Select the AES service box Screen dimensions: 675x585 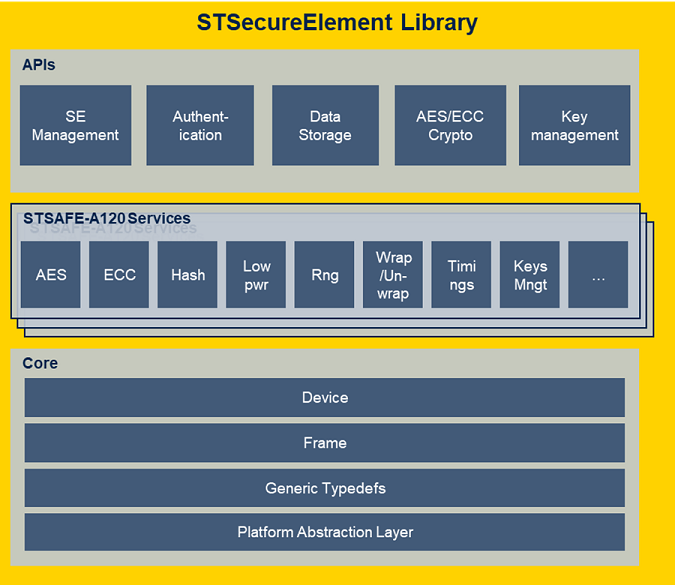point(51,274)
